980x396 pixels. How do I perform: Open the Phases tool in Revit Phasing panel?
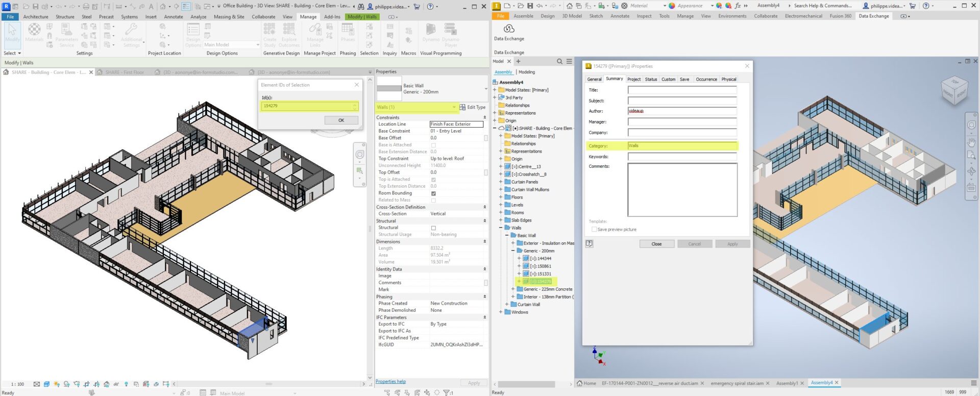point(348,32)
